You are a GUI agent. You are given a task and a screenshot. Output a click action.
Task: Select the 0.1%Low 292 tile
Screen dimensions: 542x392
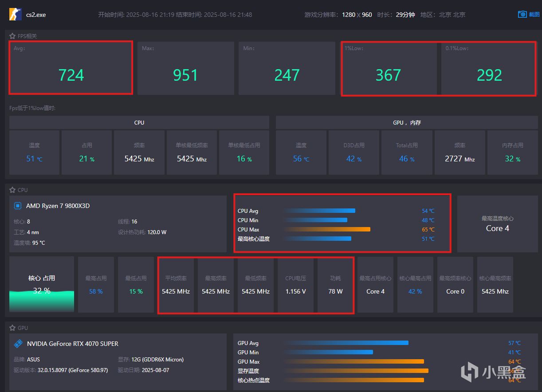[x=488, y=68]
